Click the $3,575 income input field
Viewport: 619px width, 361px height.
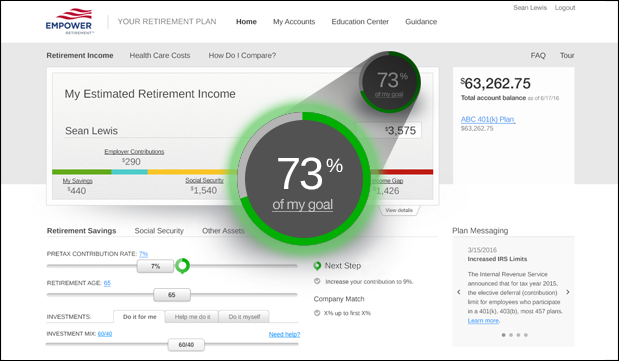tap(388, 130)
